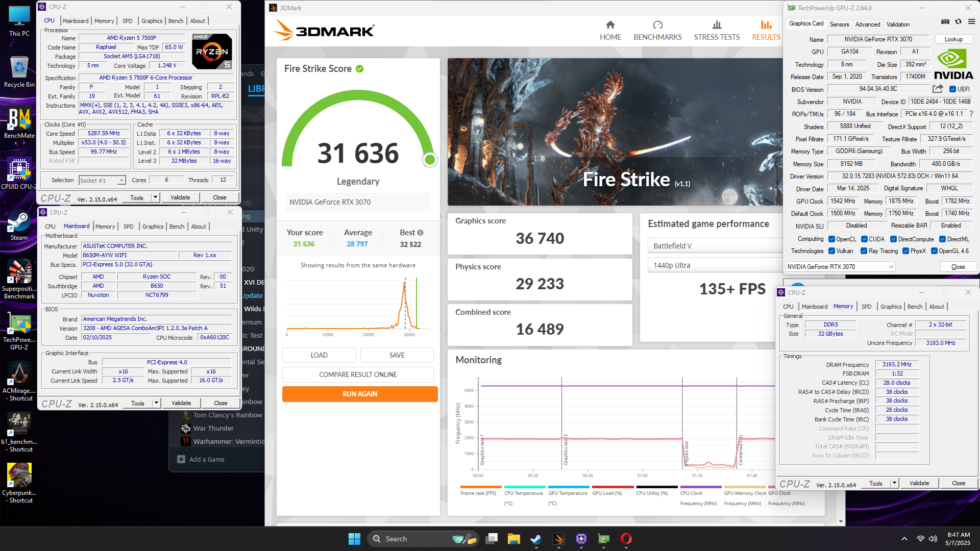Screen dimensions: 980x551
Task: Toggle the OpenCL checkbox
Action: coord(831,239)
